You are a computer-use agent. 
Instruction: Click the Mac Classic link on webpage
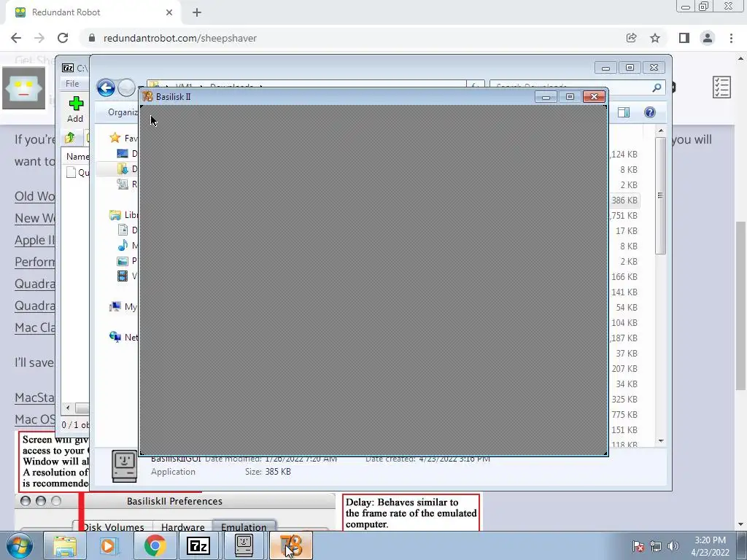(x=34, y=327)
